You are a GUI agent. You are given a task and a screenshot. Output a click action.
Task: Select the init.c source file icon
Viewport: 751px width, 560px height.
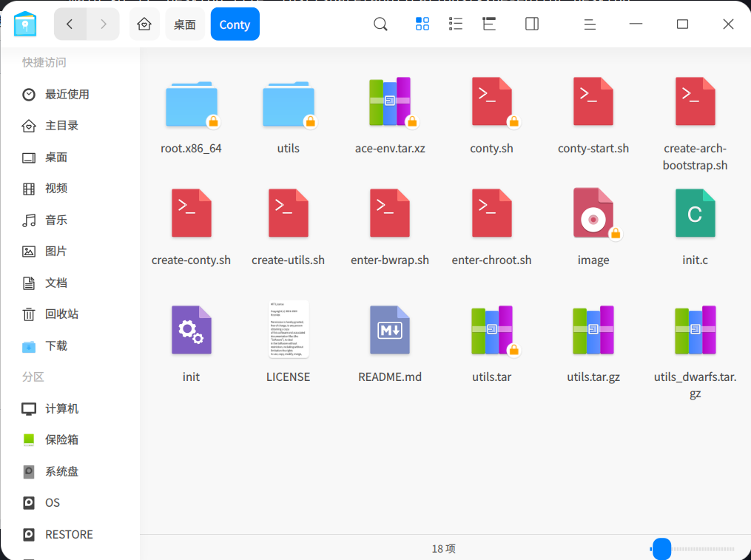coord(695,213)
